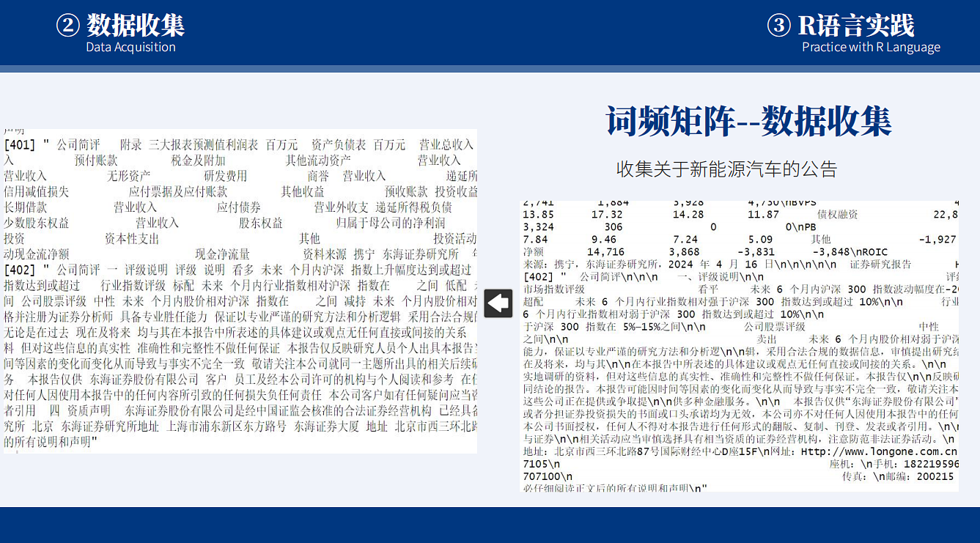Click the Data Acquisition subtitle

[x=130, y=47]
